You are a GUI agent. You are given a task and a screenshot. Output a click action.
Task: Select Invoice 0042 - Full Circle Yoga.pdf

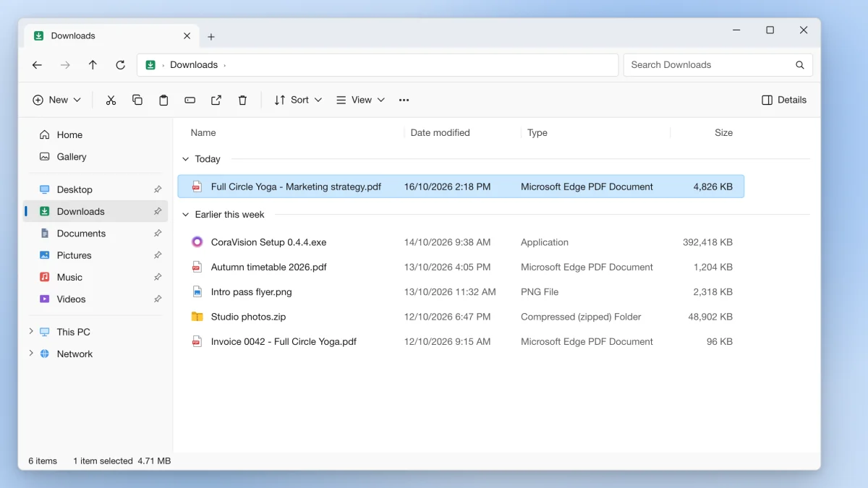click(x=461, y=341)
